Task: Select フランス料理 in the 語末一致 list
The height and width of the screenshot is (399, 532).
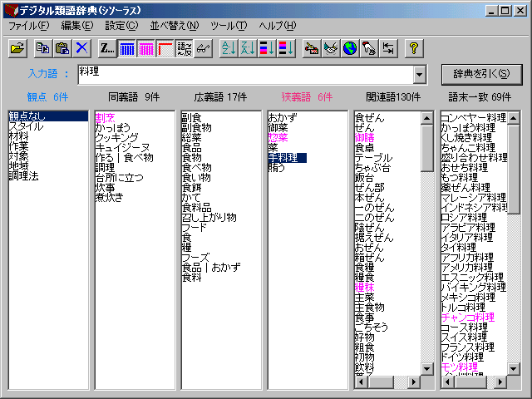Action: coord(468,347)
